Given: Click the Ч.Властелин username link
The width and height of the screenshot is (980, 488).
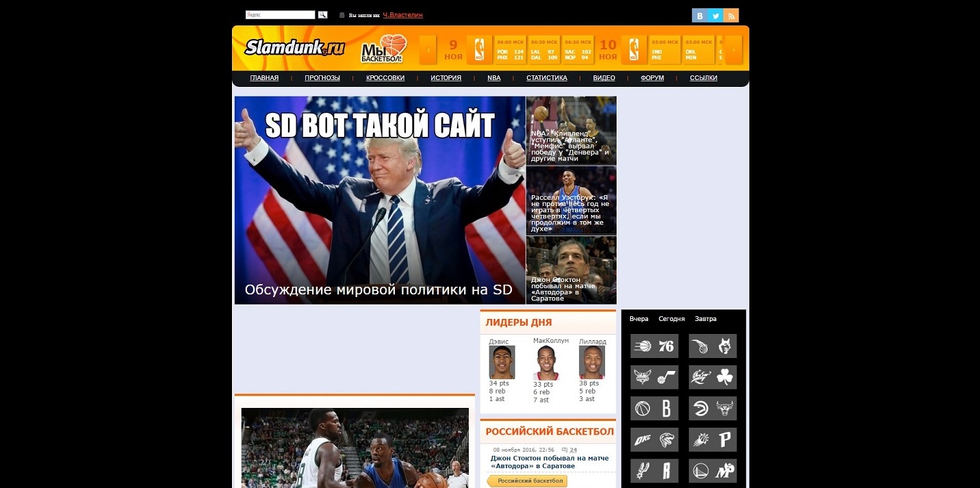Looking at the screenshot, I should pyautogui.click(x=403, y=14).
